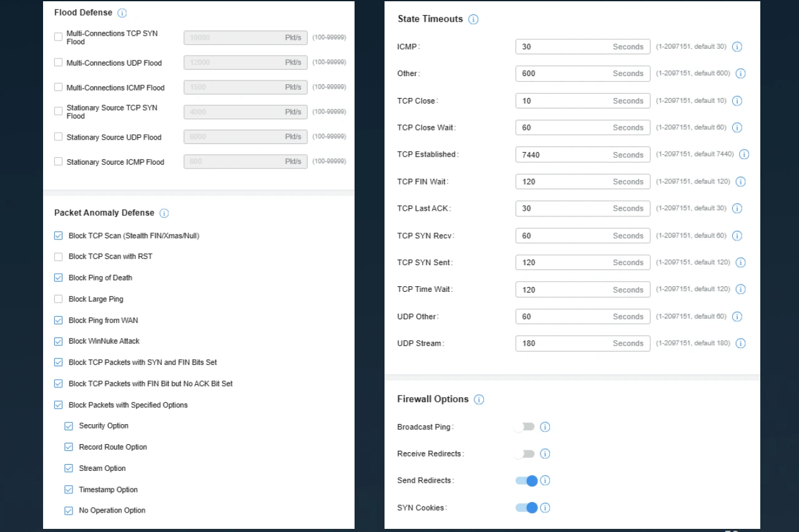Click the Broadcast Ping info icon

[x=545, y=427]
